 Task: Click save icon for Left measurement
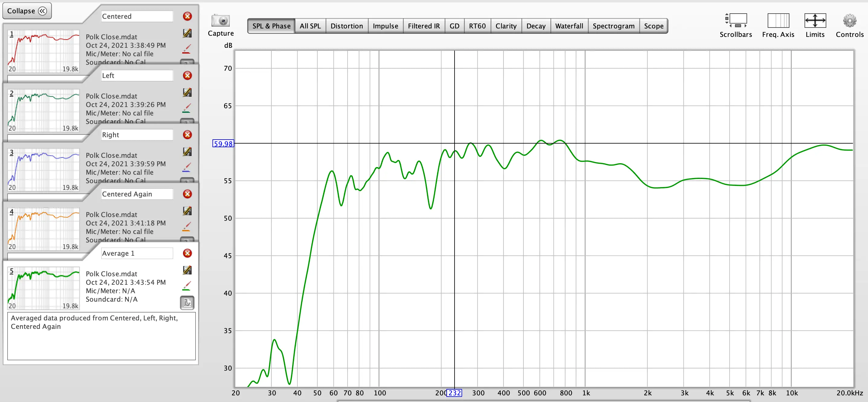point(187,92)
